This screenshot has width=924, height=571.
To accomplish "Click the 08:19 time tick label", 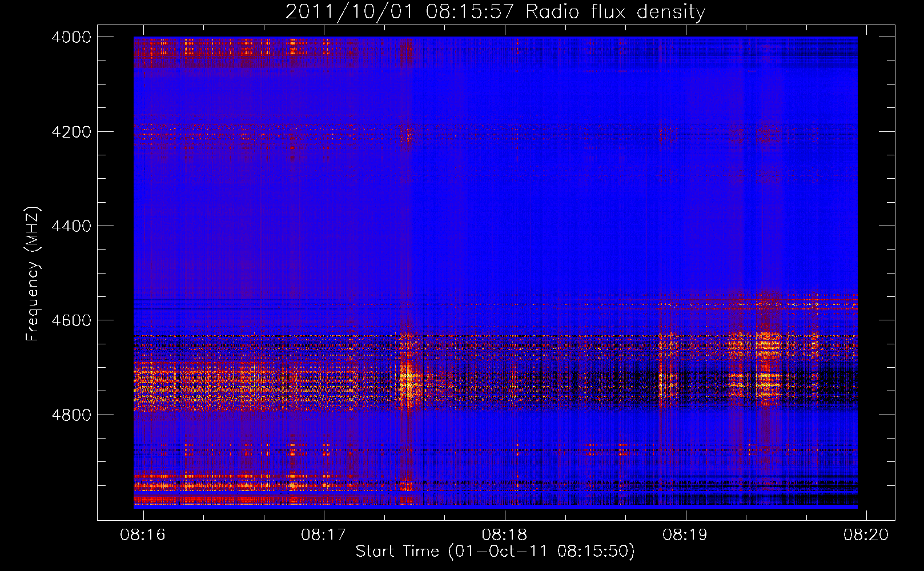I will (685, 534).
